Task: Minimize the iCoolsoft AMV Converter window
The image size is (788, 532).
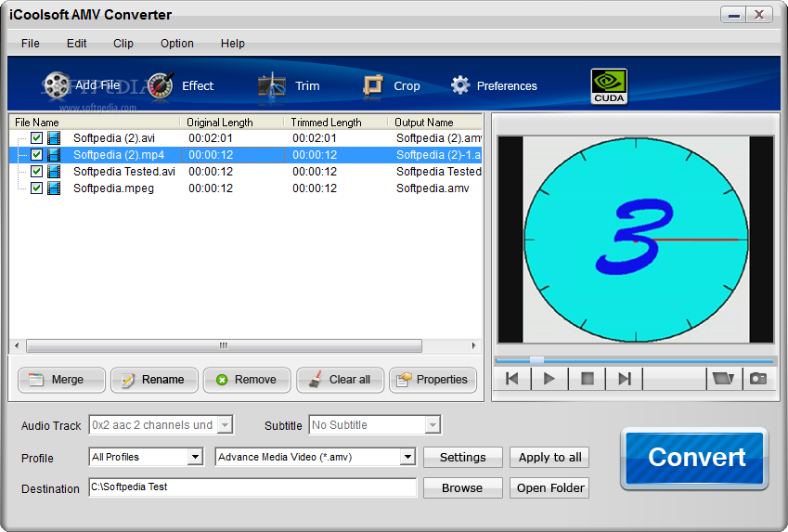Action: 733,15
